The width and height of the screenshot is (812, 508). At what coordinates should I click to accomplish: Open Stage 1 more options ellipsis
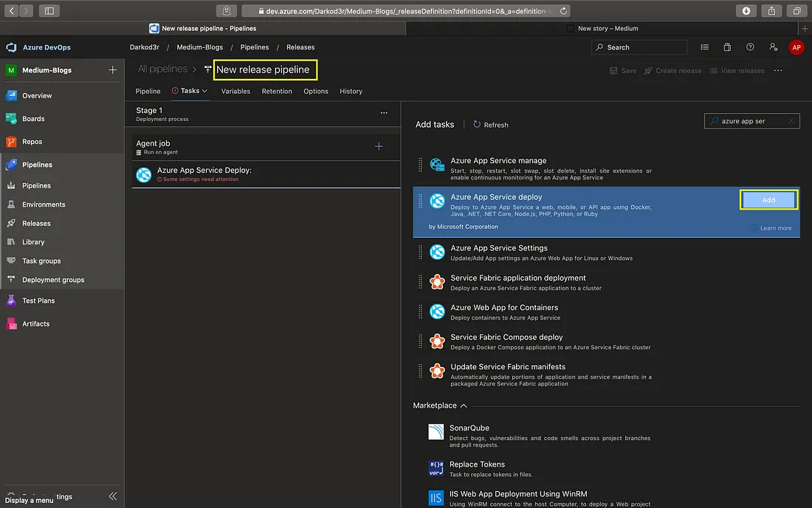384,113
